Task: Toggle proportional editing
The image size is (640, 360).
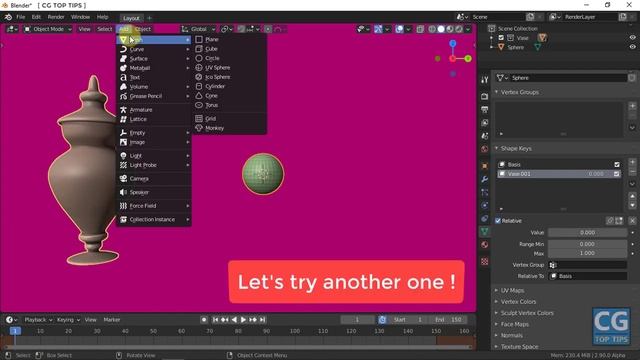Action: coord(268,29)
